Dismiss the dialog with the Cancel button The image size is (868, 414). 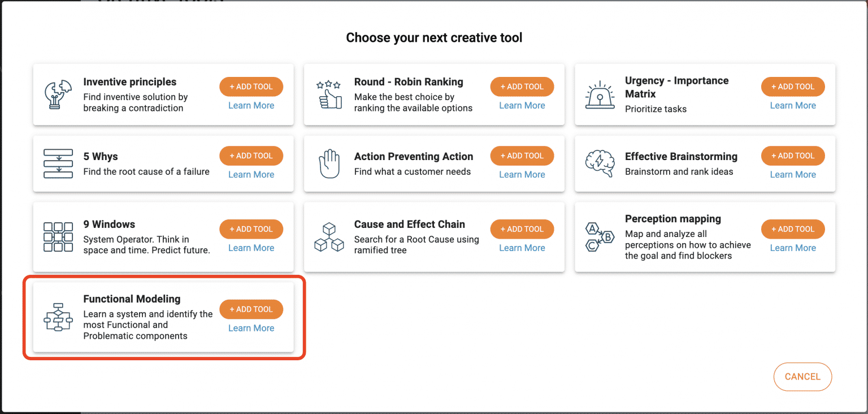click(802, 376)
